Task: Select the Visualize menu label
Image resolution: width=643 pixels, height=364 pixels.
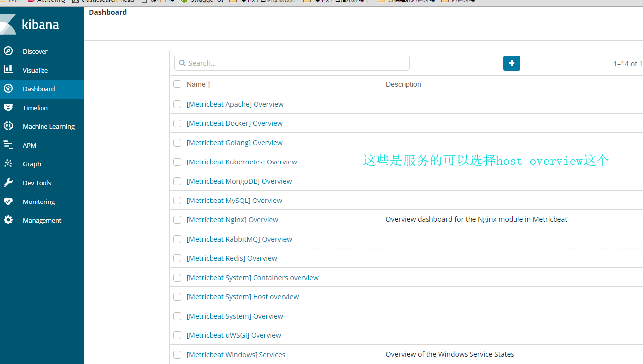Action: [x=36, y=70]
